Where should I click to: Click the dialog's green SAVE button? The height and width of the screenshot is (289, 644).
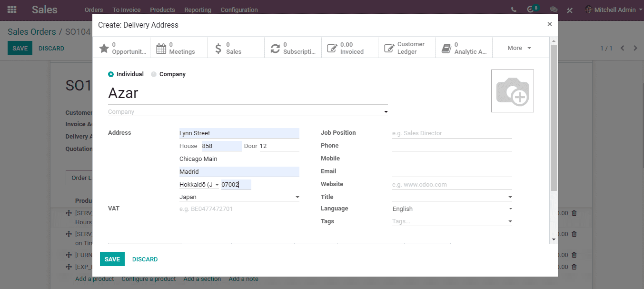point(112,259)
